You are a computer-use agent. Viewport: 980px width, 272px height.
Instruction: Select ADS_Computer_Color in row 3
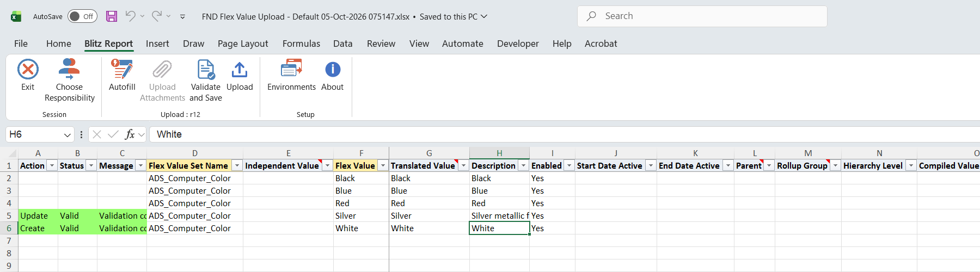pos(195,191)
